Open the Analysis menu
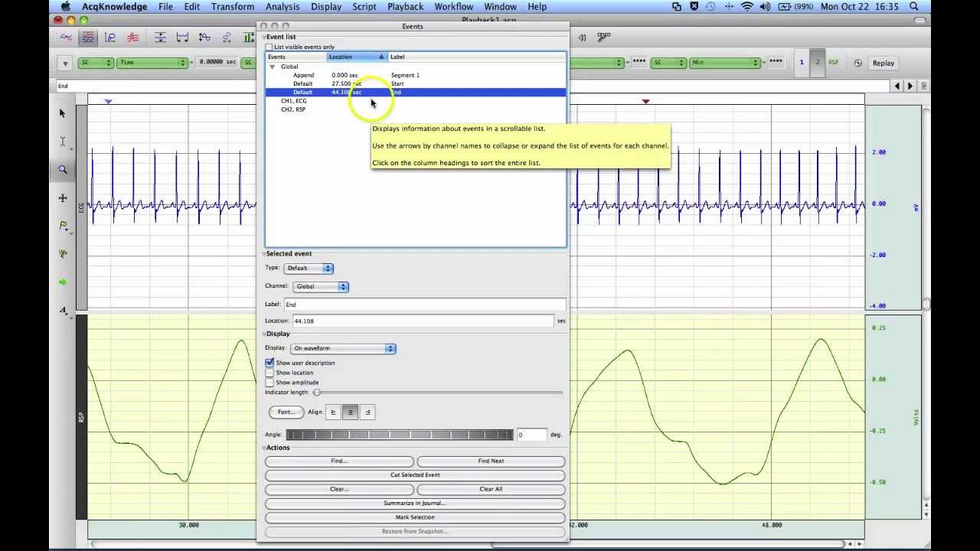The height and width of the screenshot is (551, 980). [x=283, y=7]
